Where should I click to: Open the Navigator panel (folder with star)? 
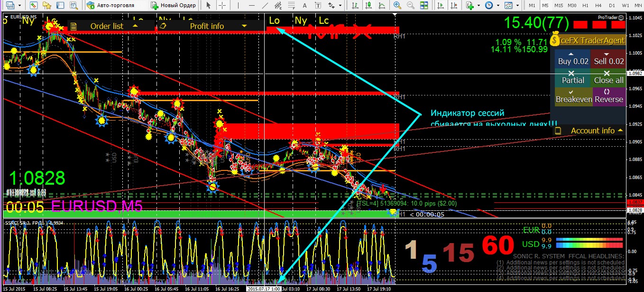[x=47, y=5]
